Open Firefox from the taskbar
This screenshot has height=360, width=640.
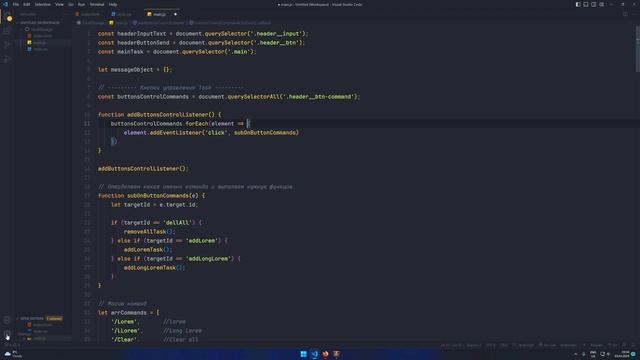coord(325,354)
